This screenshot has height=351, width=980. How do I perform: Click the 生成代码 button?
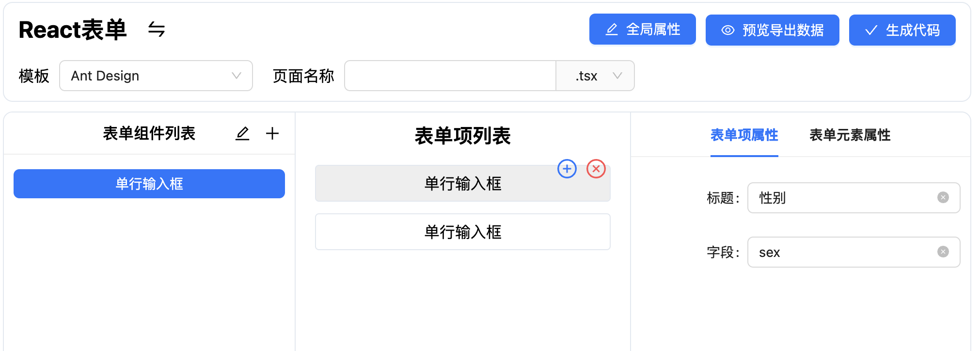click(902, 30)
